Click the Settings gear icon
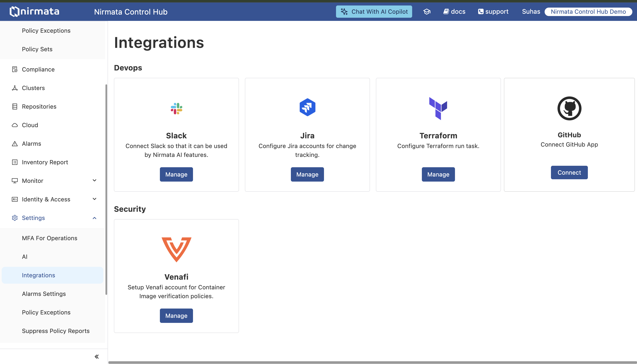This screenshot has width=637, height=364. click(x=15, y=218)
